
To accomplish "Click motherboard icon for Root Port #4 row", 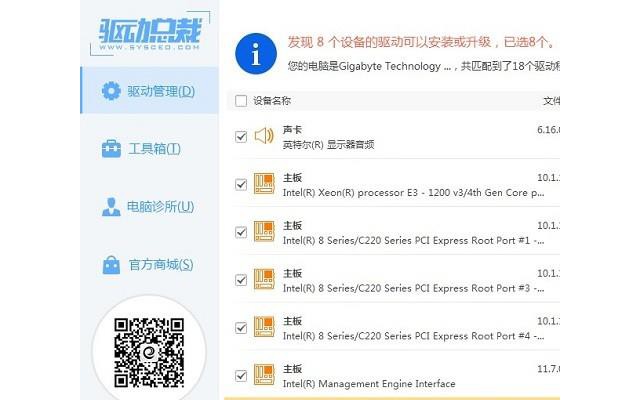I will [x=264, y=327].
